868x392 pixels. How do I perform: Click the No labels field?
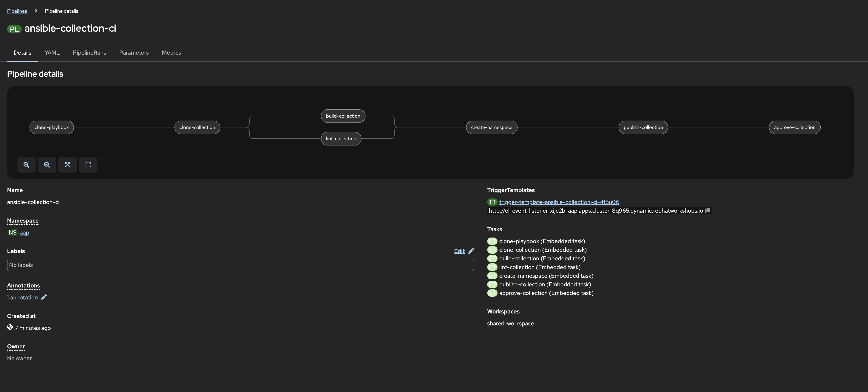click(240, 265)
